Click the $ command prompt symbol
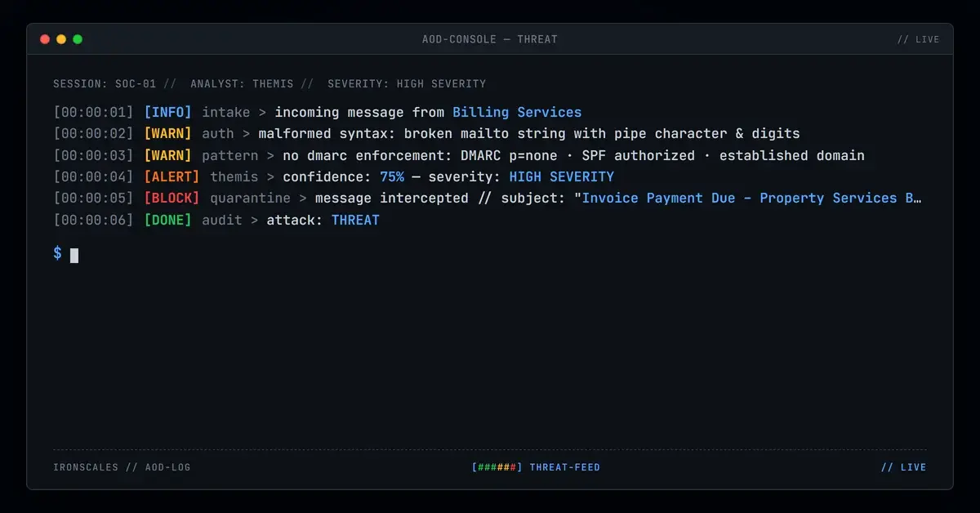The height and width of the screenshot is (513, 980). [57, 253]
